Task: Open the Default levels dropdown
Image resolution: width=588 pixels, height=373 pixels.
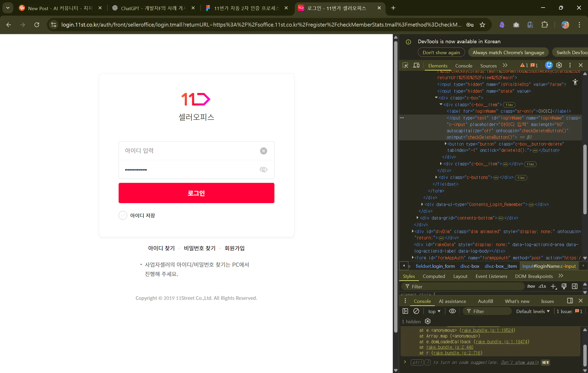Action: point(532,311)
